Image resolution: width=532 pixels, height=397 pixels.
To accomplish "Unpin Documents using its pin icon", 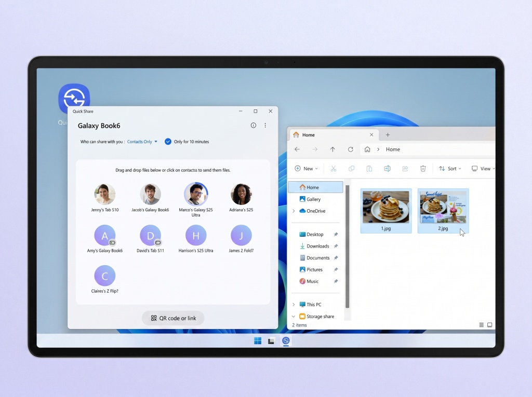I will 336,257.
